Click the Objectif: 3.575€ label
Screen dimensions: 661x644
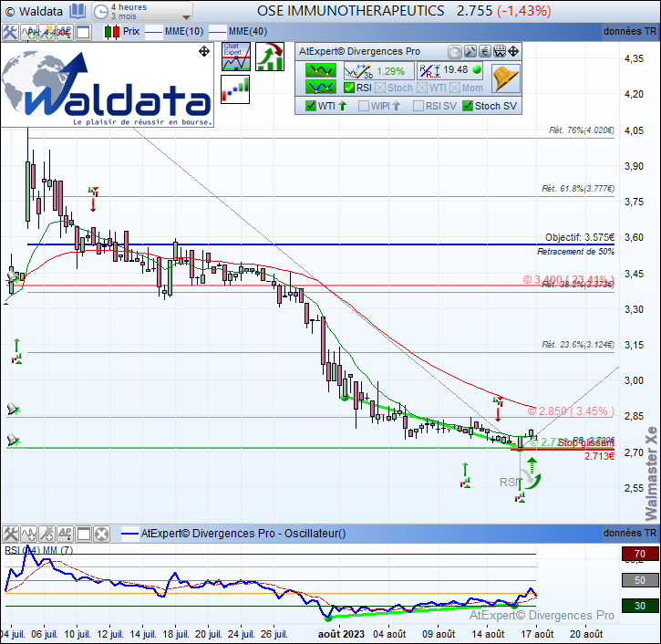pos(580,237)
